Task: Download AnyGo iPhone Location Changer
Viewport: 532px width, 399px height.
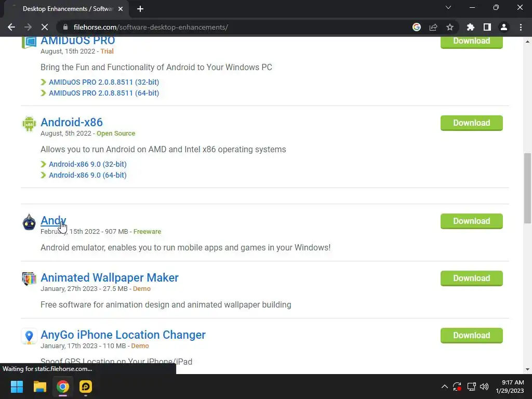Action: click(472, 336)
